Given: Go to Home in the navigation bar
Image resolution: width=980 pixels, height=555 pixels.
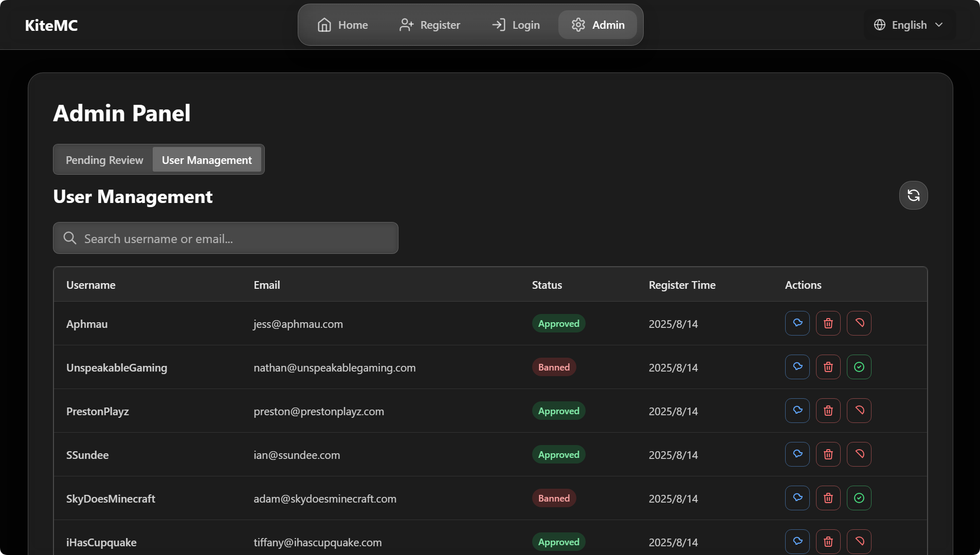Looking at the screenshot, I should tap(342, 25).
